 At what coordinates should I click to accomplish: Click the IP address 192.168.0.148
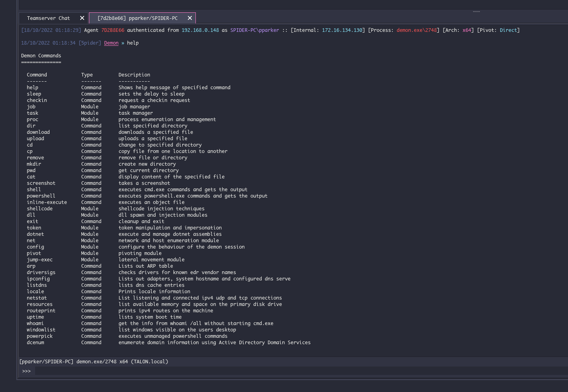[x=200, y=30]
